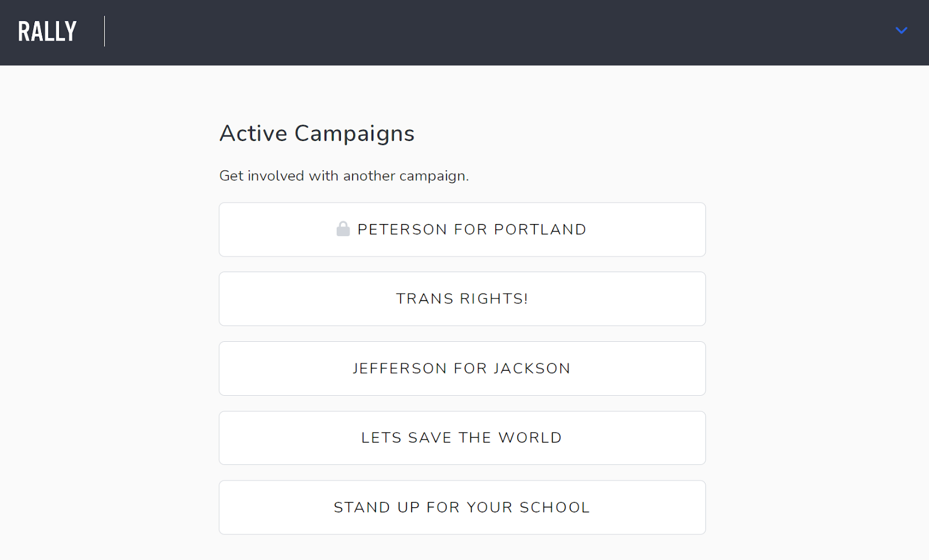The height and width of the screenshot is (560, 929).
Task: Click STAND UP FOR YOUR SCHOOL label
Action: [462, 507]
